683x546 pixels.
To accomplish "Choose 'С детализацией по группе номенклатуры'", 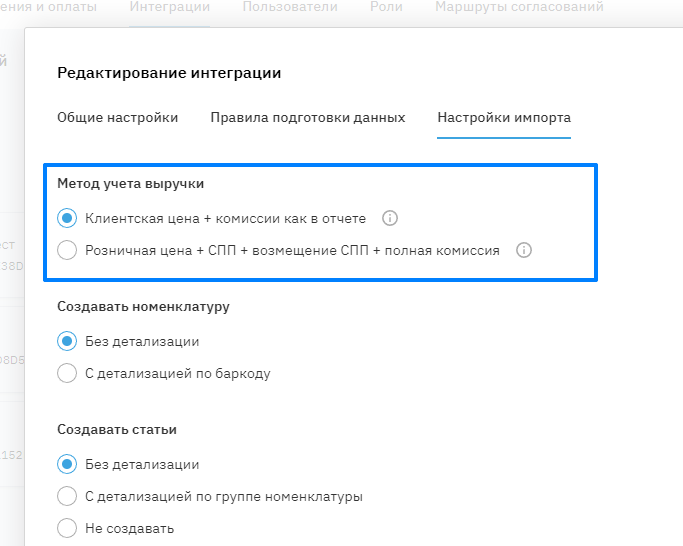I will (x=67, y=496).
